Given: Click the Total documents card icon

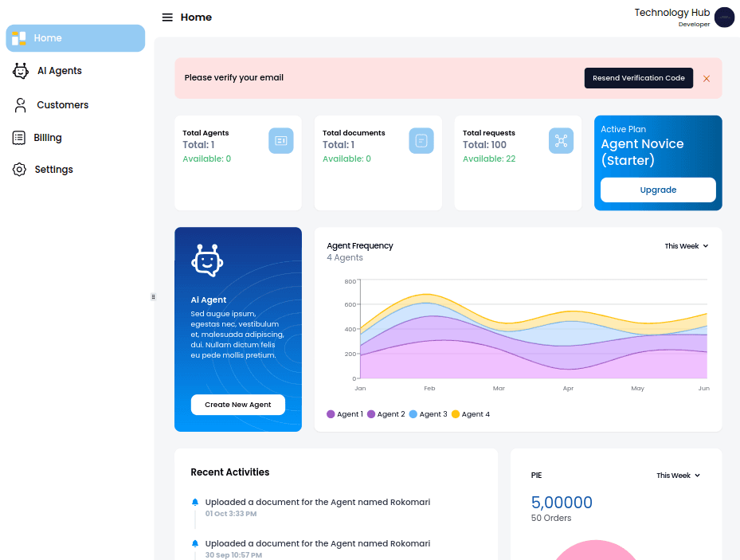Looking at the screenshot, I should [x=421, y=140].
